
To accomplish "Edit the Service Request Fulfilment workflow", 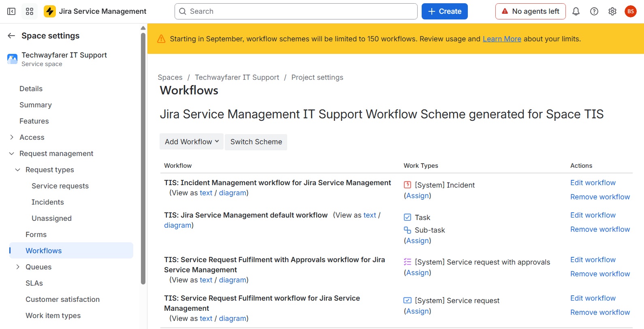I will (593, 298).
